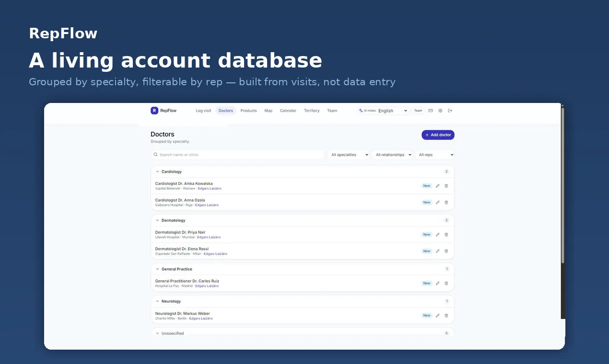Collapse the Dermatology group
609x364 pixels.
tap(157, 220)
